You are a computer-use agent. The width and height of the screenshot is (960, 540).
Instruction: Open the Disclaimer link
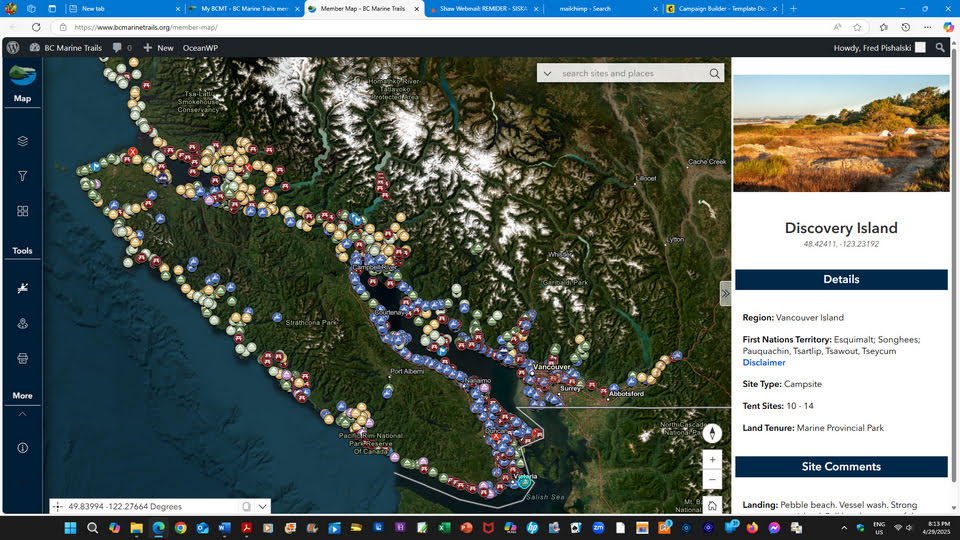point(763,362)
